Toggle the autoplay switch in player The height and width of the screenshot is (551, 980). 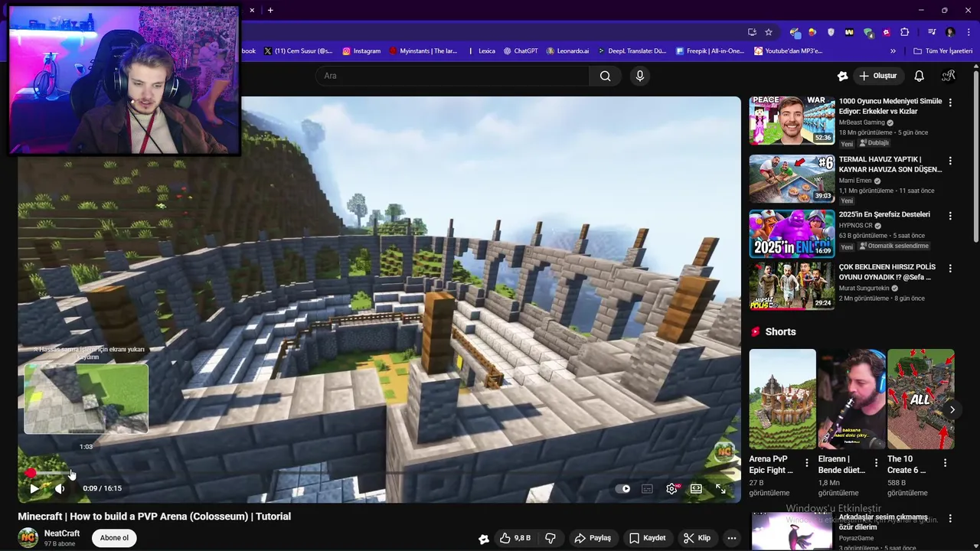click(622, 489)
